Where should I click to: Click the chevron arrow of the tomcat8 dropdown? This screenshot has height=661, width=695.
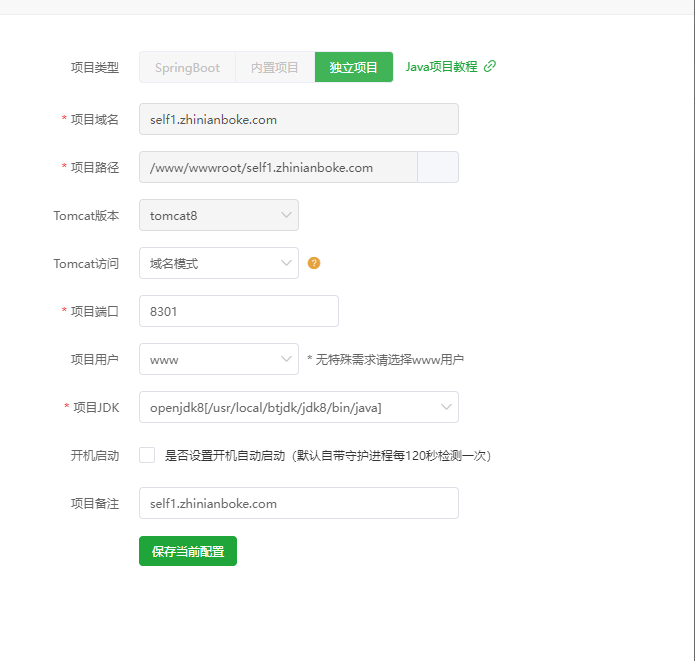[x=286, y=215]
